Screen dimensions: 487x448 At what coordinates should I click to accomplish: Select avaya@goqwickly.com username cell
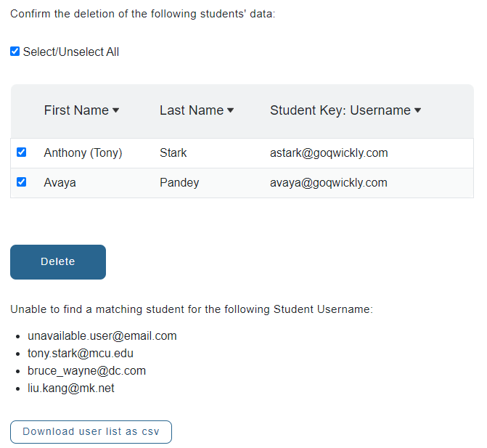(x=329, y=183)
